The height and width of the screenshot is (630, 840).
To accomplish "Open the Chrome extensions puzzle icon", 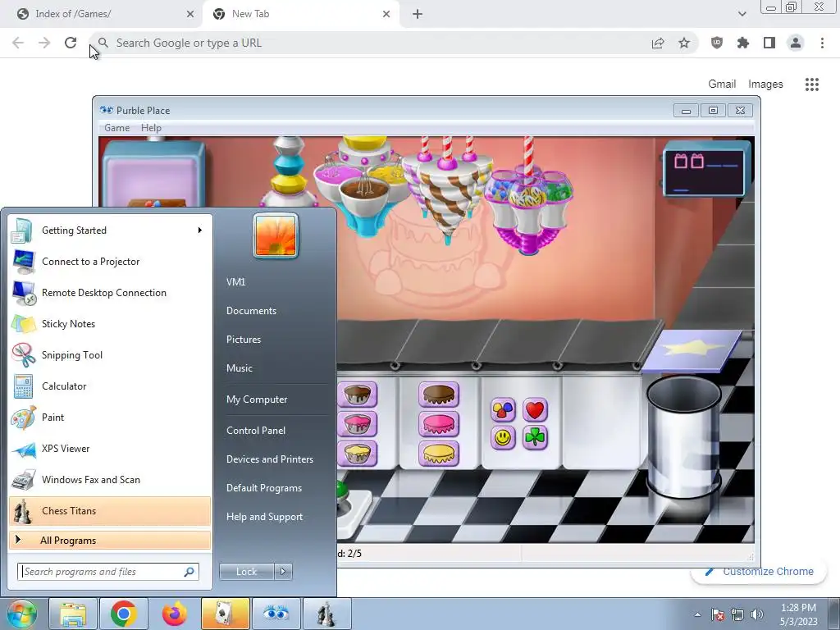I will click(x=743, y=43).
